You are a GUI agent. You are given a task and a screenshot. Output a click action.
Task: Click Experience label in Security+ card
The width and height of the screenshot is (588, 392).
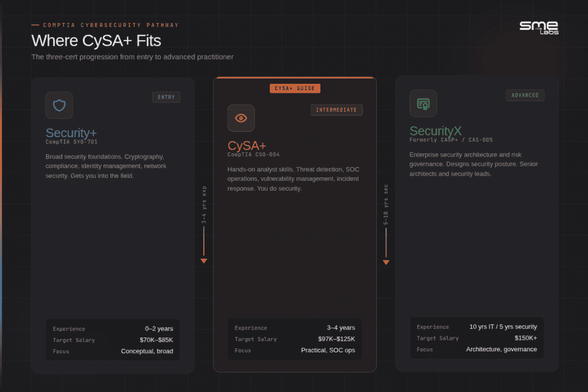tap(69, 329)
